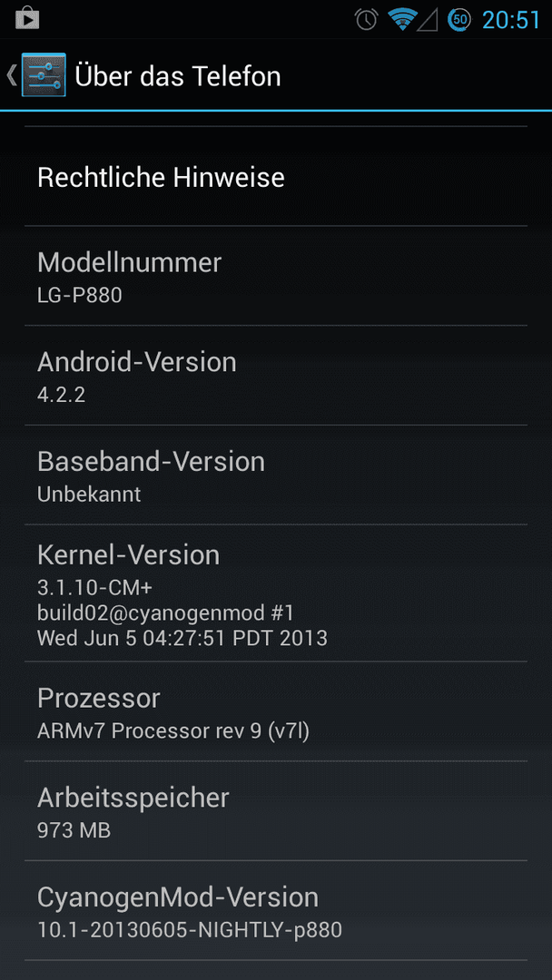Viewport: 552px width, 980px height.
Task: Select the Kernel-Version heading
Action: click(x=128, y=555)
